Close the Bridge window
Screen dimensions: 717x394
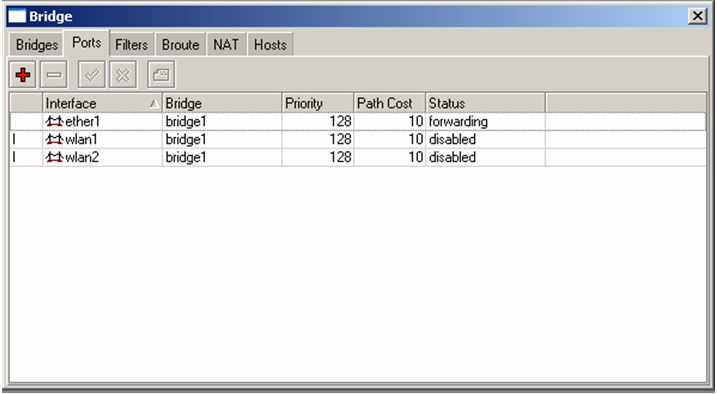click(x=697, y=16)
